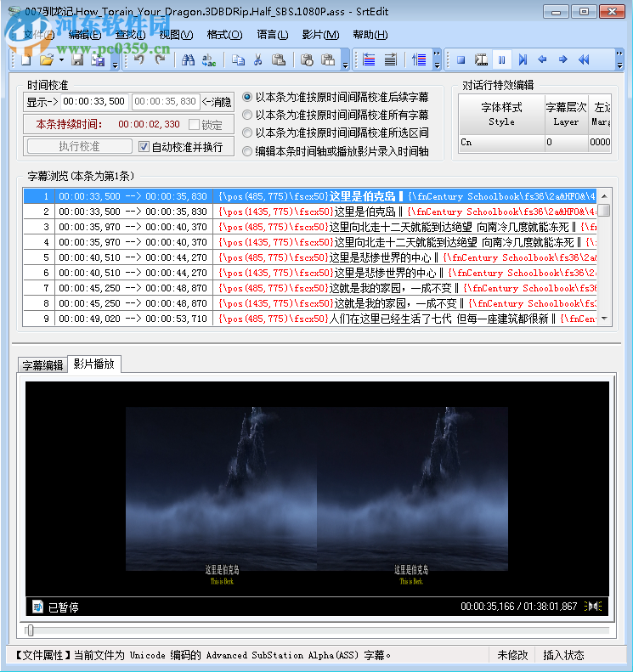Image resolution: width=633 pixels, height=672 pixels.
Task: Click the Copy icon in toolbar
Action: [238, 59]
